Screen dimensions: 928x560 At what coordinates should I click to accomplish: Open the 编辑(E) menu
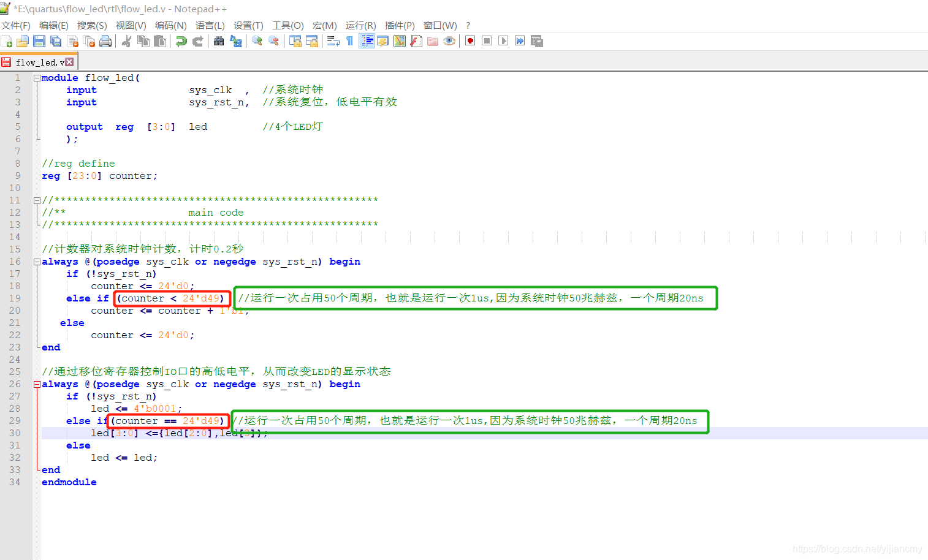tap(54, 25)
